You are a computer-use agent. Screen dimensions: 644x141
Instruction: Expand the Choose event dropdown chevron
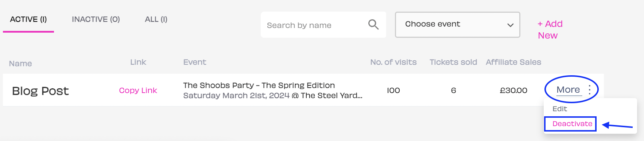510,25
